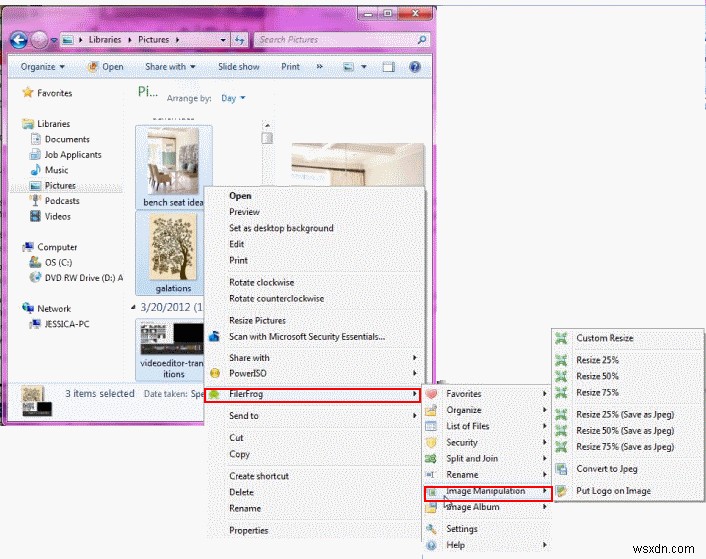706x559 pixels.
Task: Click the FilerFrog Settings tools icon
Action: [x=431, y=529]
